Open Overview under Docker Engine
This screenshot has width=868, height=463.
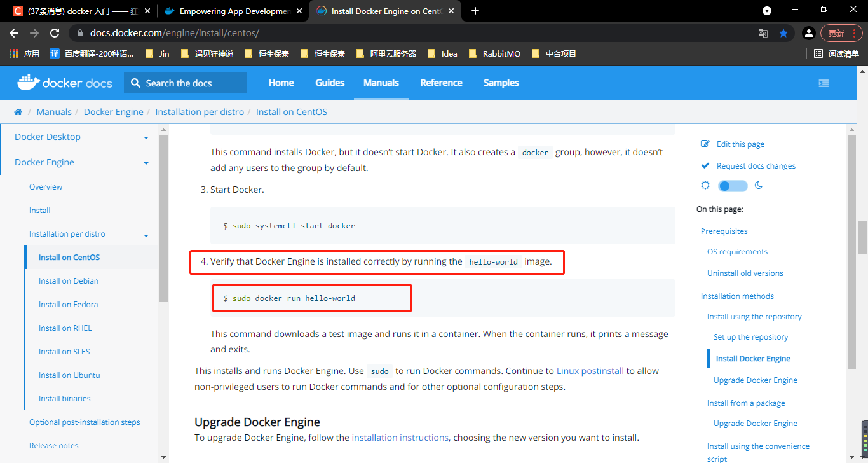pos(46,187)
